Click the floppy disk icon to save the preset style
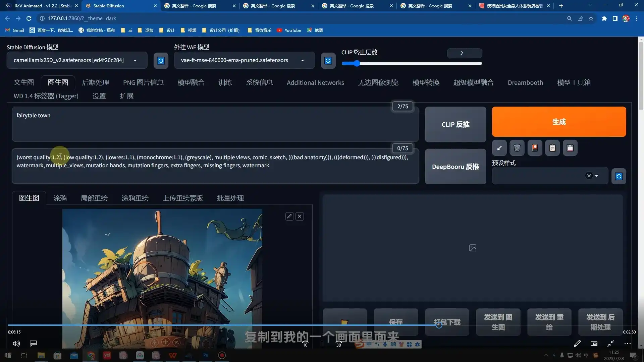 [x=570, y=148]
